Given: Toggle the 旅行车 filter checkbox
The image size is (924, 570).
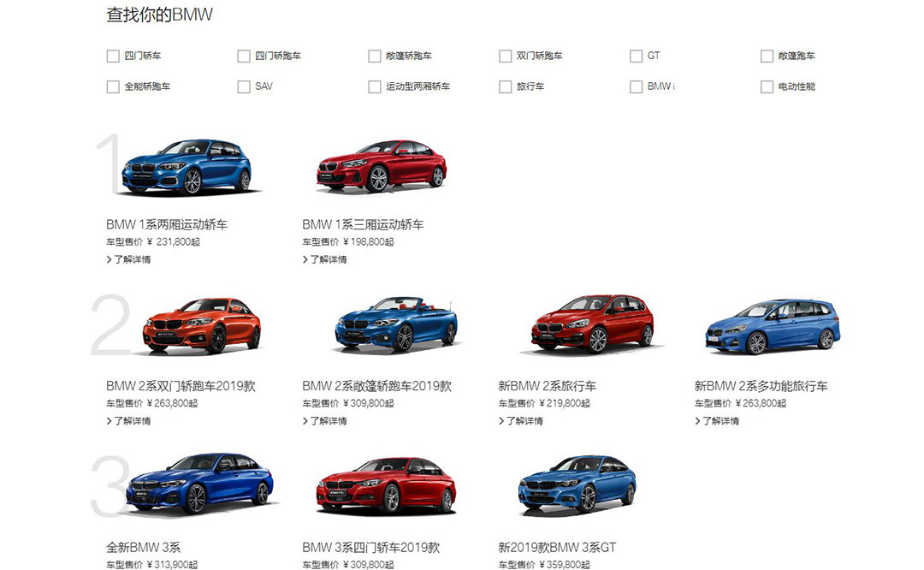Looking at the screenshot, I should point(505,87).
